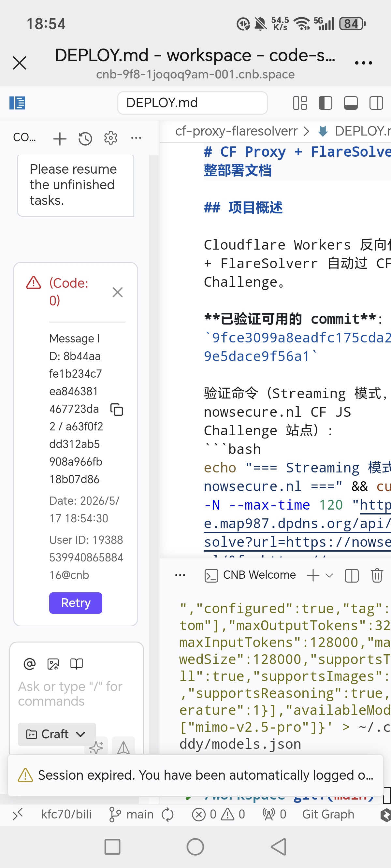The height and width of the screenshot is (868, 391).
Task: Open the Craft mode dropdown
Action: (57, 734)
